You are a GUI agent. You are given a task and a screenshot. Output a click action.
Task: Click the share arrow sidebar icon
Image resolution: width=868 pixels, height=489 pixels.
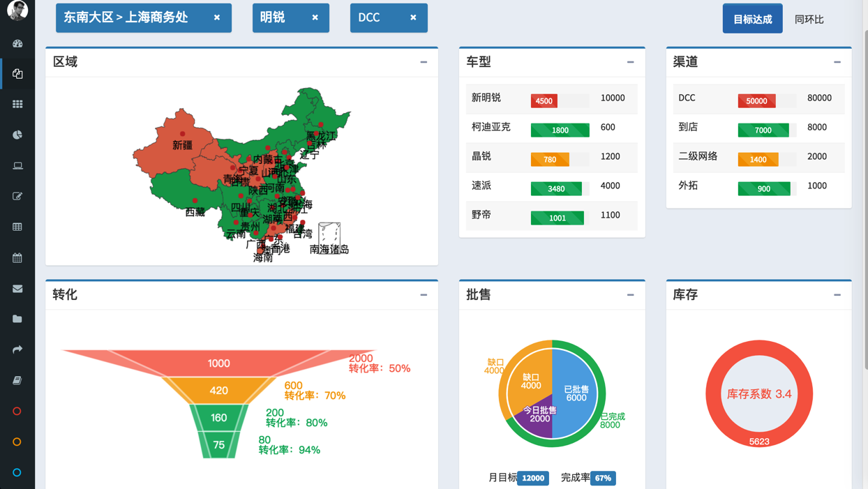point(17,349)
